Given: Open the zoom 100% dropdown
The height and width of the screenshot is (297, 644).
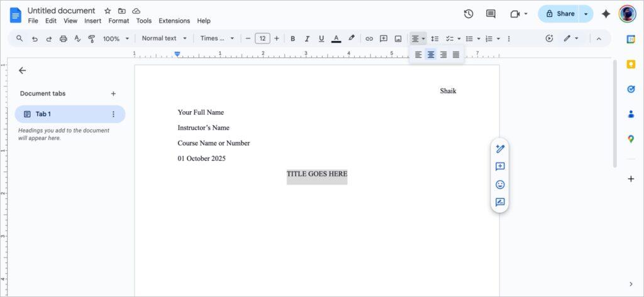Looking at the screenshot, I should point(116,38).
